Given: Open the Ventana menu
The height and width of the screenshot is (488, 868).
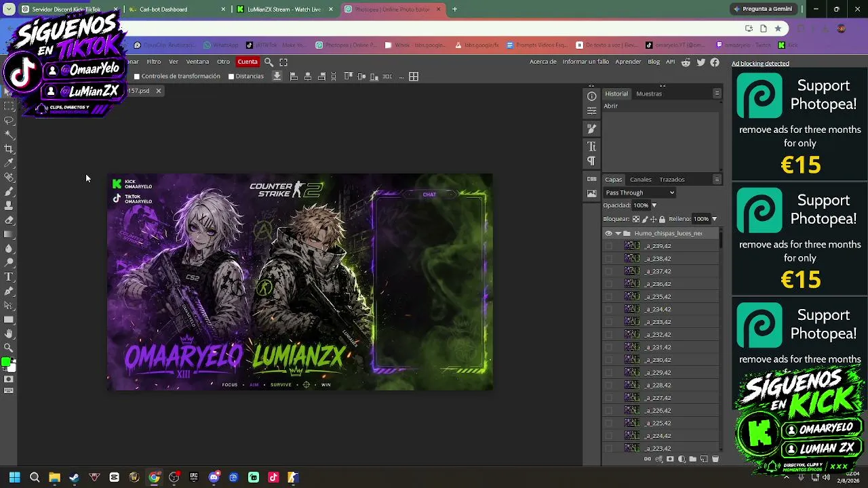Looking at the screenshot, I should (x=197, y=62).
